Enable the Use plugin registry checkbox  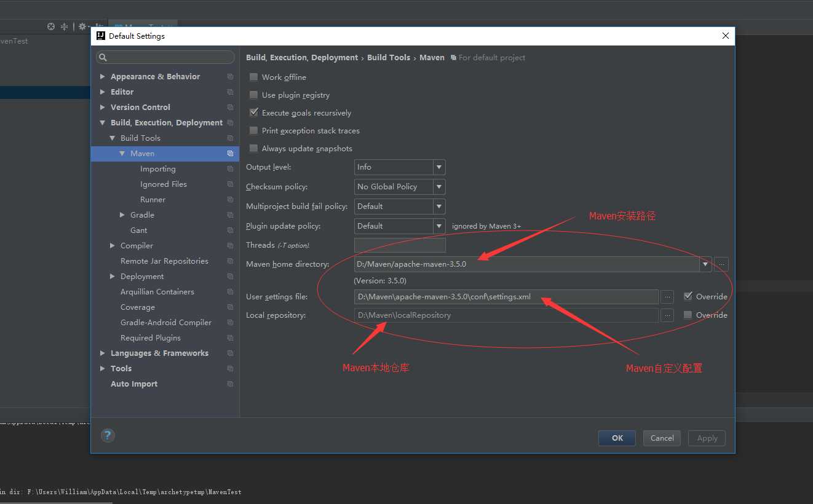click(x=253, y=95)
